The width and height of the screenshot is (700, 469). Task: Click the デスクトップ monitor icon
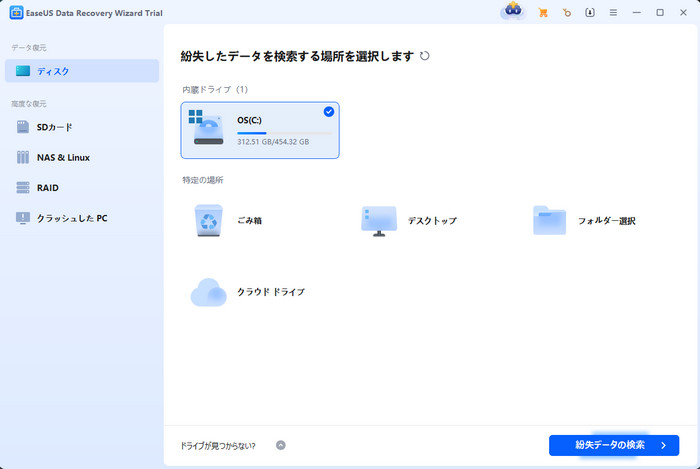pyautogui.click(x=379, y=221)
